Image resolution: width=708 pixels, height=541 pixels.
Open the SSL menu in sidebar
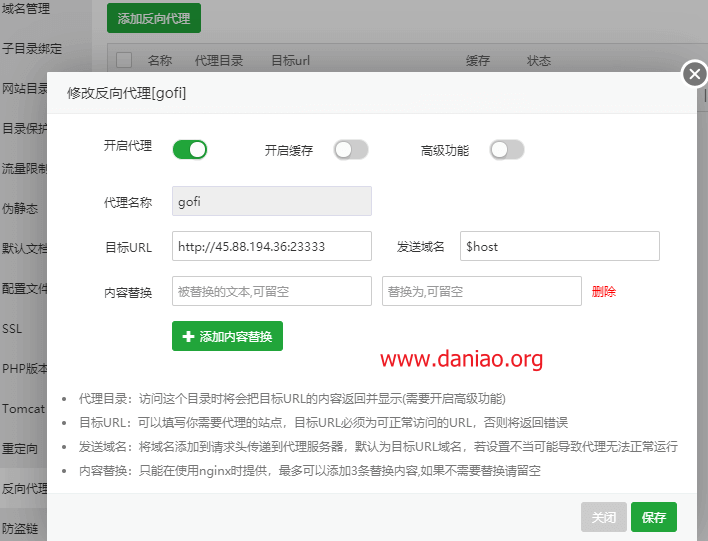click(14, 328)
